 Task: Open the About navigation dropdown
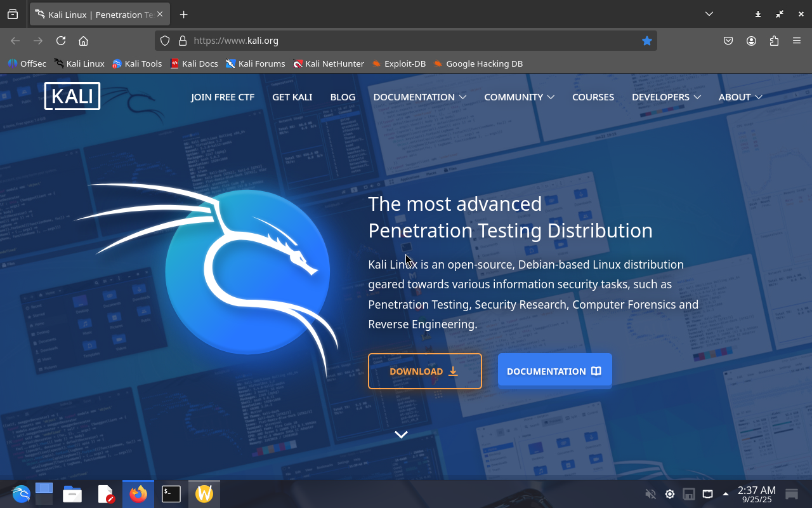pyautogui.click(x=740, y=97)
